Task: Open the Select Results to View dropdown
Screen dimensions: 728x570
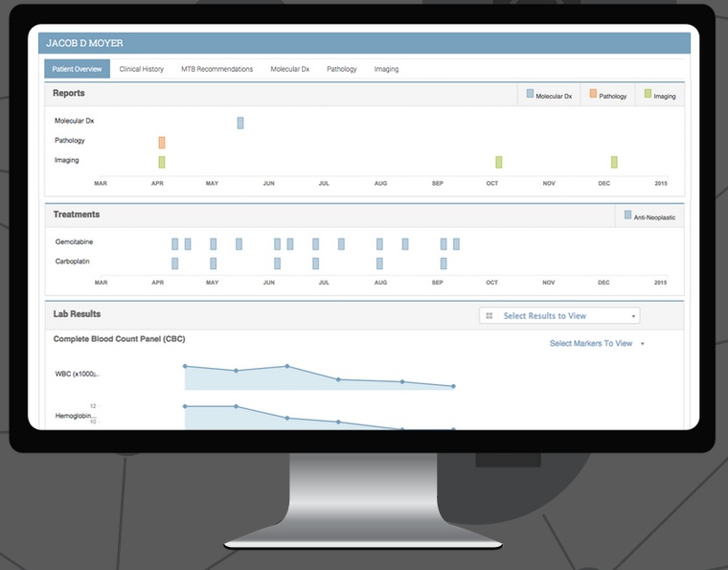Action: [x=559, y=316]
